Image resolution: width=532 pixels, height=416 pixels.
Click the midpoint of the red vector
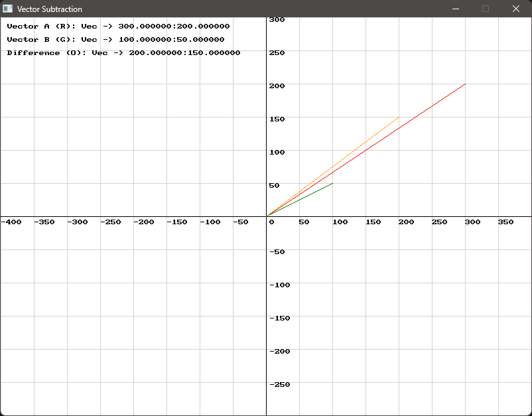point(366,151)
